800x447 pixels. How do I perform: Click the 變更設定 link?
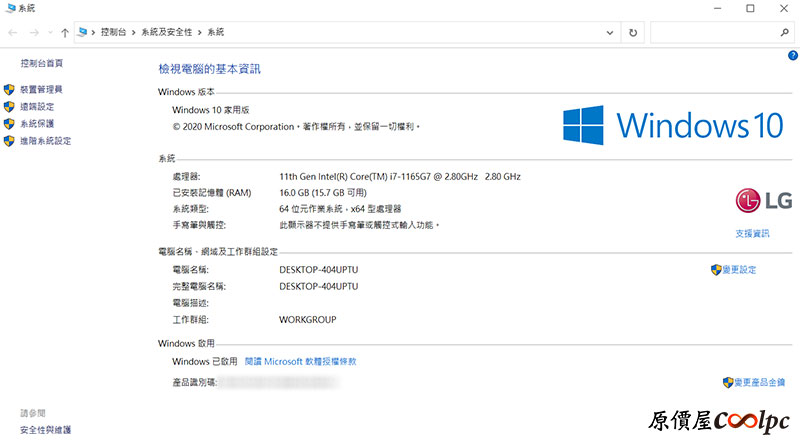pos(739,270)
